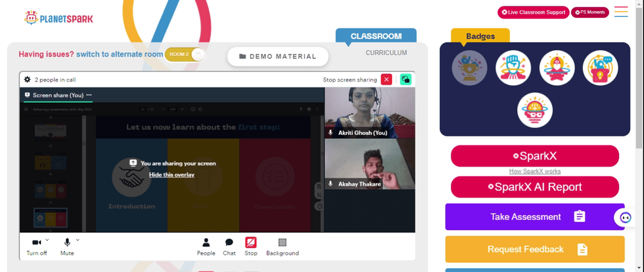Image resolution: width=644 pixels, height=272 pixels.
Task: Open the hamburger menu
Action: 621,12
